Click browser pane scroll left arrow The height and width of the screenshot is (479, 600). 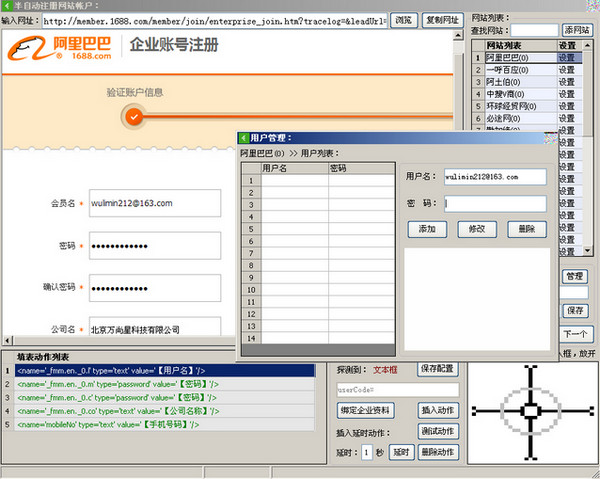8,340
